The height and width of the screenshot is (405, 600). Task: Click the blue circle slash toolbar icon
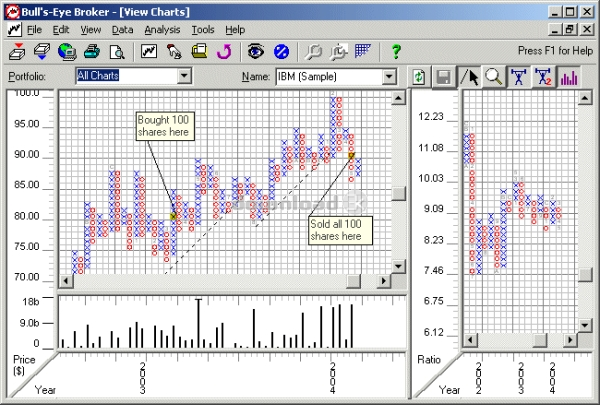click(281, 51)
